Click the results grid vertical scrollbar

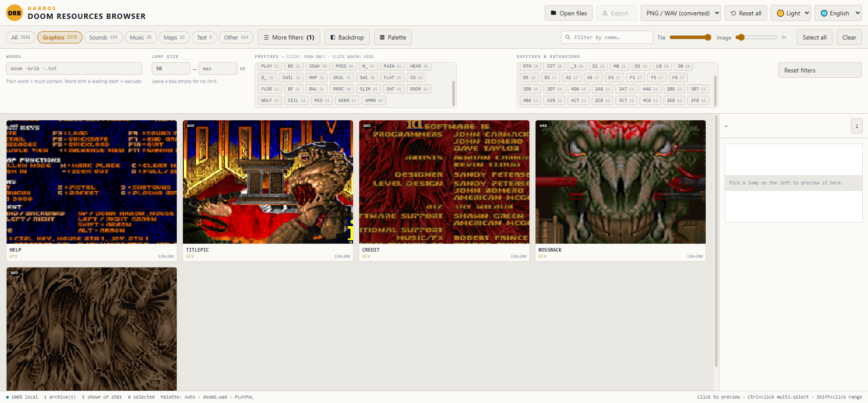716,241
